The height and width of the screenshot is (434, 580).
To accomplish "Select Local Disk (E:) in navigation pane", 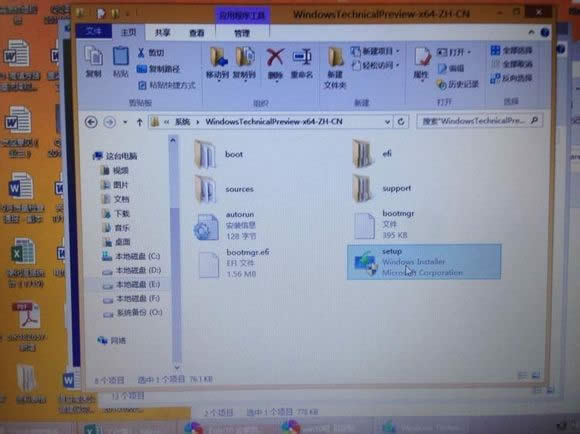I will coord(131,284).
